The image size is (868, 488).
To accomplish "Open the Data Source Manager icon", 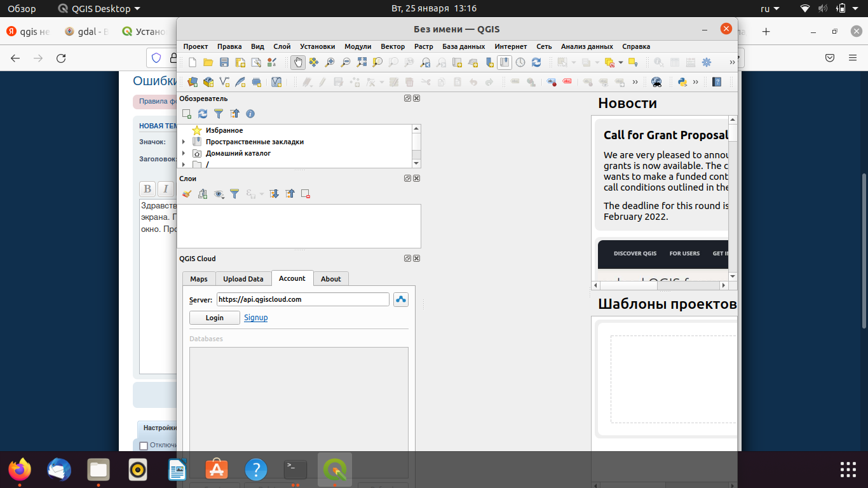I will [193, 82].
